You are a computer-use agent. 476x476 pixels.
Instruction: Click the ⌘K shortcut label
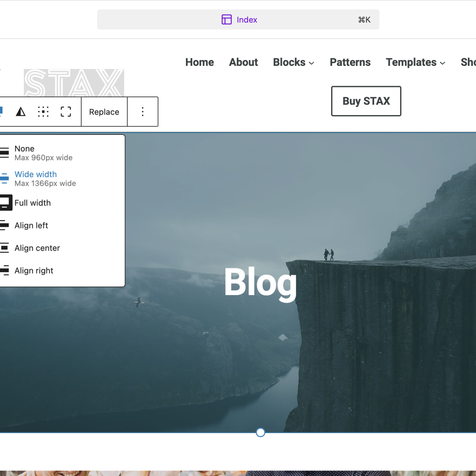[364, 20]
